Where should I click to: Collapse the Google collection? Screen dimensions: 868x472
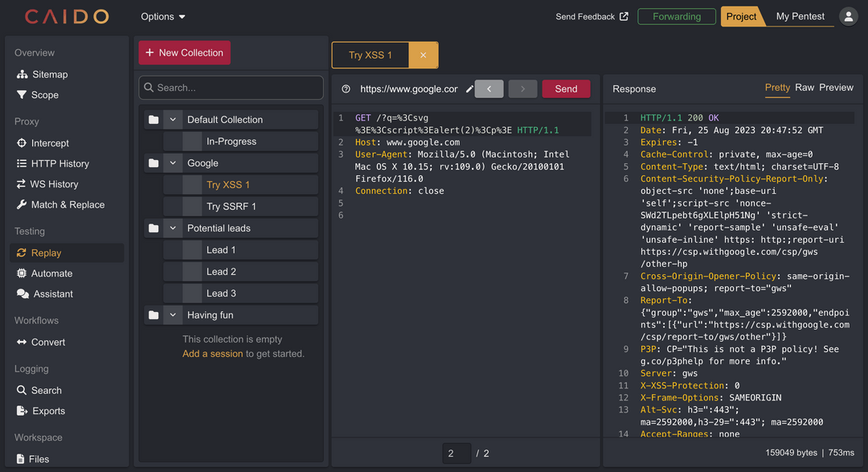(173, 162)
